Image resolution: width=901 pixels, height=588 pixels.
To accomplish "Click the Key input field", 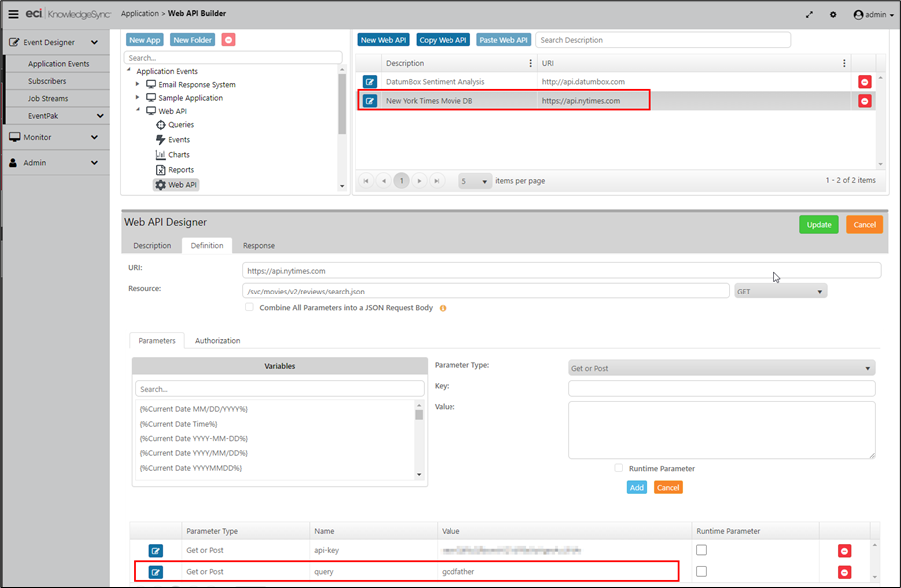I will [x=722, y=388].
